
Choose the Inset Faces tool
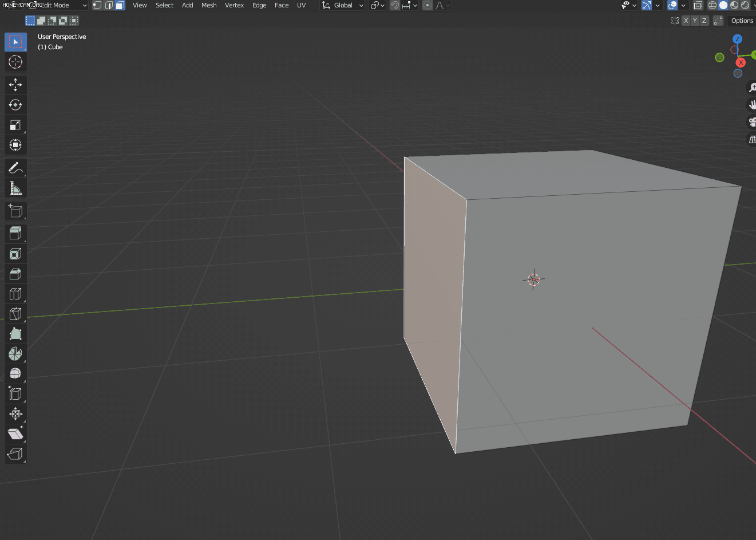15,254
